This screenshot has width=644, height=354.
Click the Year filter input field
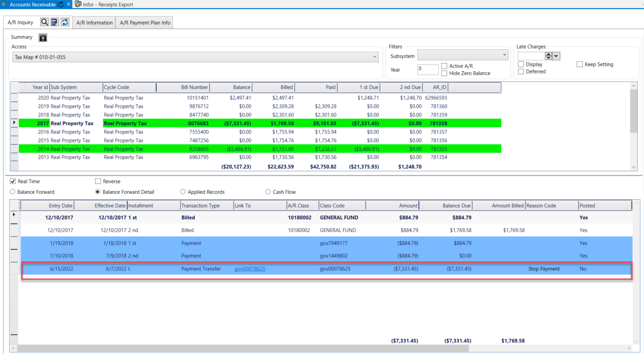click(x=427, y=69)
